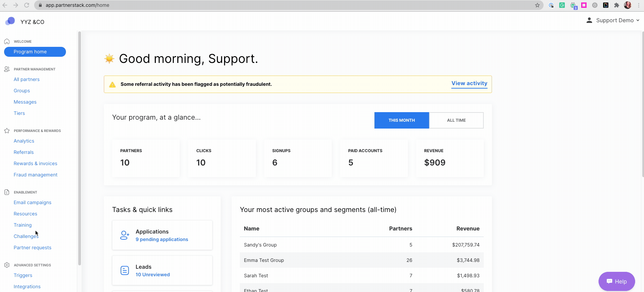Open 9 pending applications link
Screen dimensions: 644x292
point(162,239)
